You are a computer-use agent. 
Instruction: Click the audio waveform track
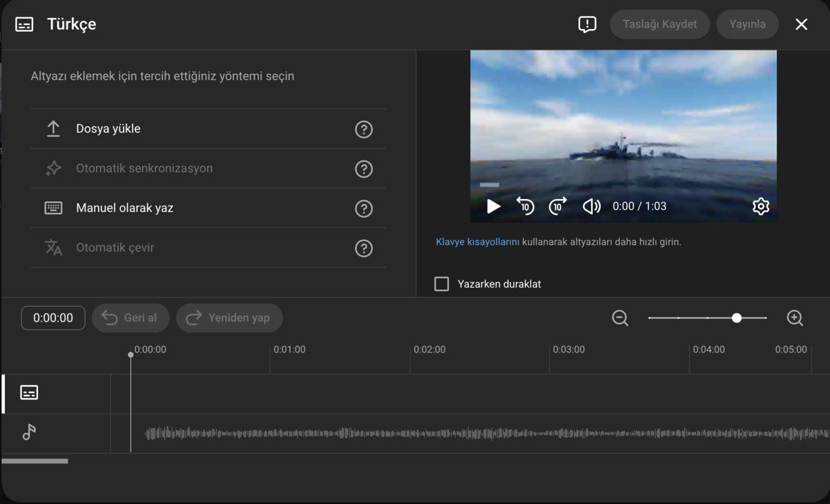tap(484, 433)
